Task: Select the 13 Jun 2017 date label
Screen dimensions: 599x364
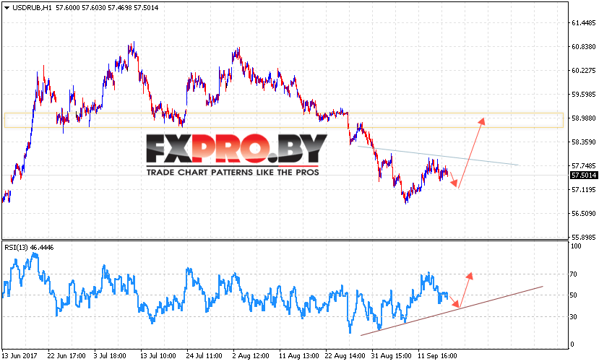Action: [x=20, y=356]
